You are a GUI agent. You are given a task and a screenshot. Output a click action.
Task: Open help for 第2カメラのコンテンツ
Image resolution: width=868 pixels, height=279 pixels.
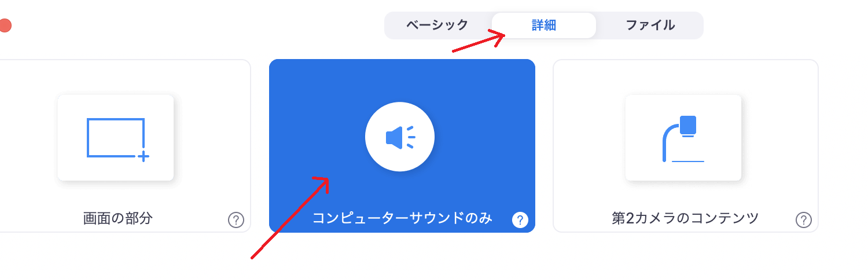pyautogui.click(x=803, y=220)
